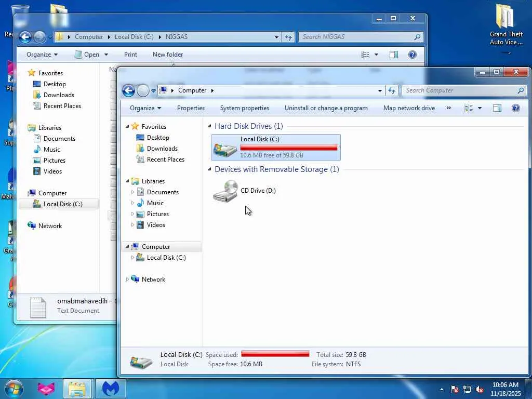Click the muted volume tray icon
Viewport: 532px width, 399px height.
pyautogui.click(x=480, y=390)
